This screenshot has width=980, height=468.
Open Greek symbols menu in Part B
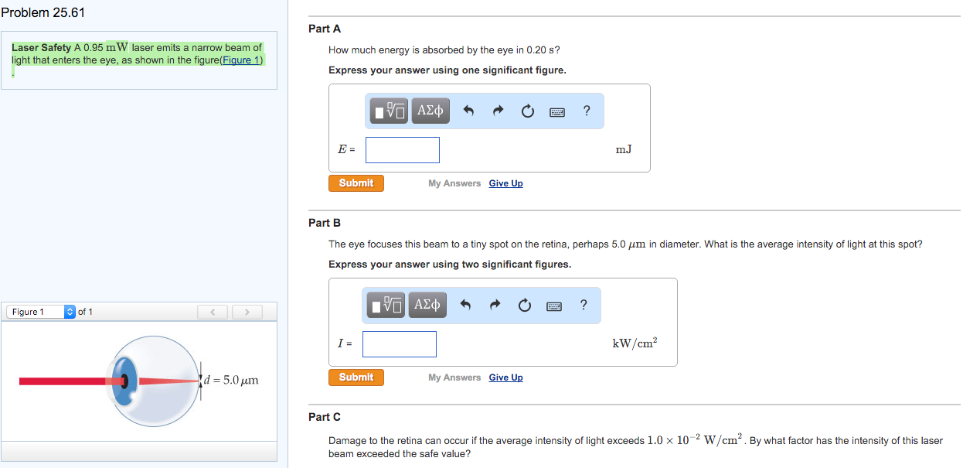pos(427,306)
